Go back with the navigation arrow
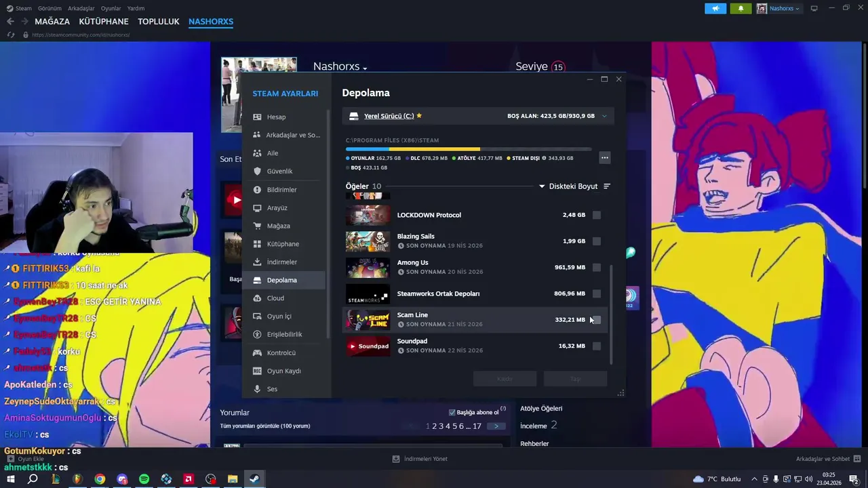This screenshot has height=488, width=868. (x=10, y=22)
